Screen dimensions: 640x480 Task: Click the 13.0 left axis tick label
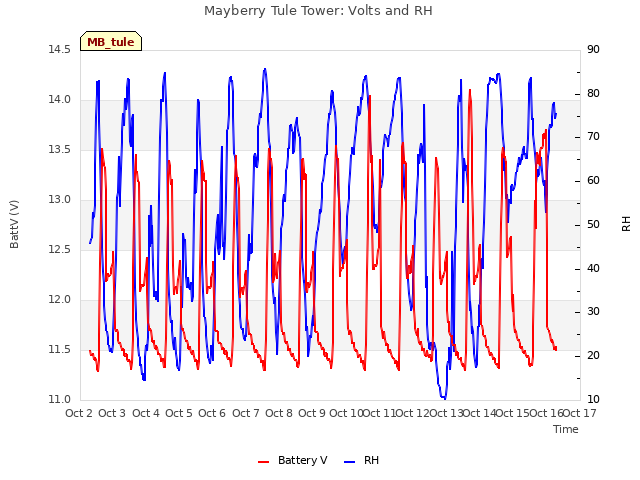[x=60, y=200]
